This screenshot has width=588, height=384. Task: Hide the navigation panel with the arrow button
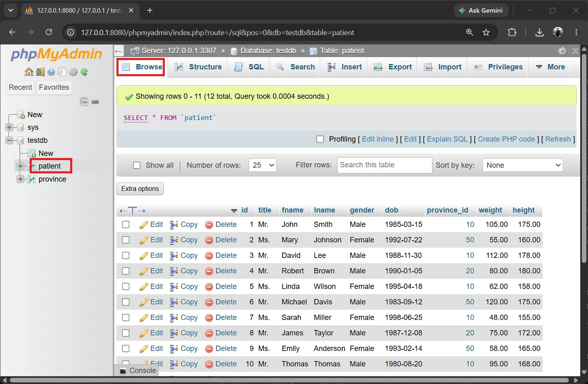click(x=119, y=51)
